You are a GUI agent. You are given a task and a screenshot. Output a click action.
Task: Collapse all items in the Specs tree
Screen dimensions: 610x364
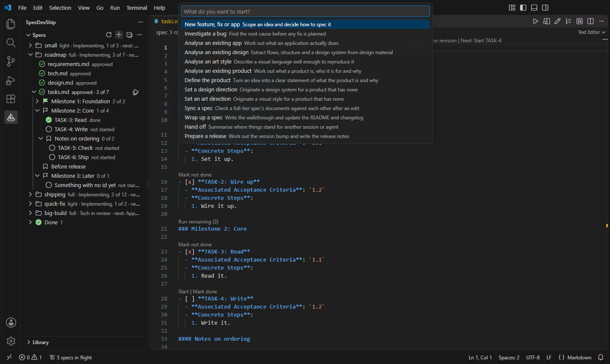click(129, 35)
